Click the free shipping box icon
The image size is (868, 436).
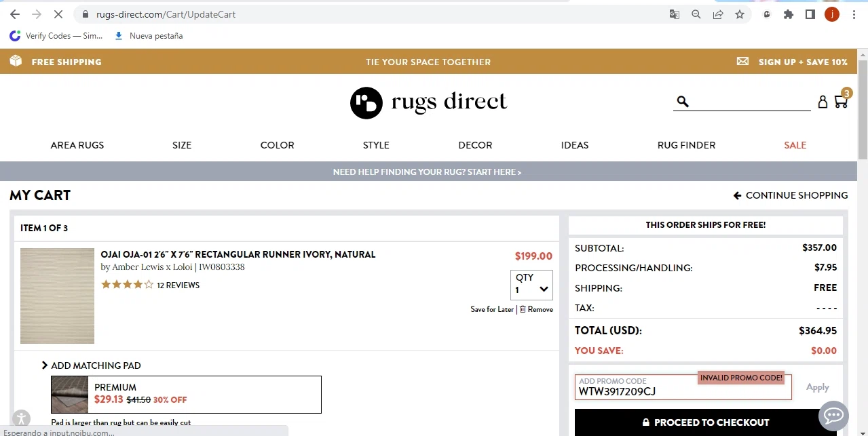[x=16, y=61]
